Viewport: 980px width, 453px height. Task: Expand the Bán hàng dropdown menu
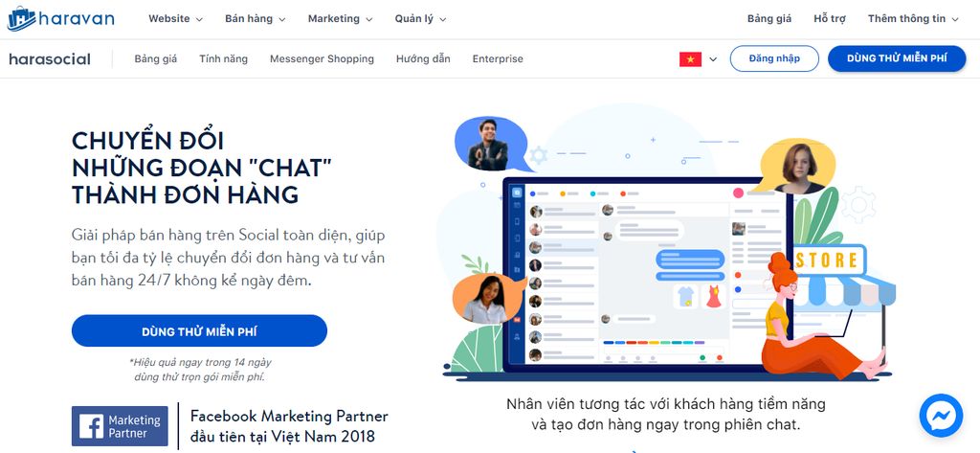click(x=255, y=19)
